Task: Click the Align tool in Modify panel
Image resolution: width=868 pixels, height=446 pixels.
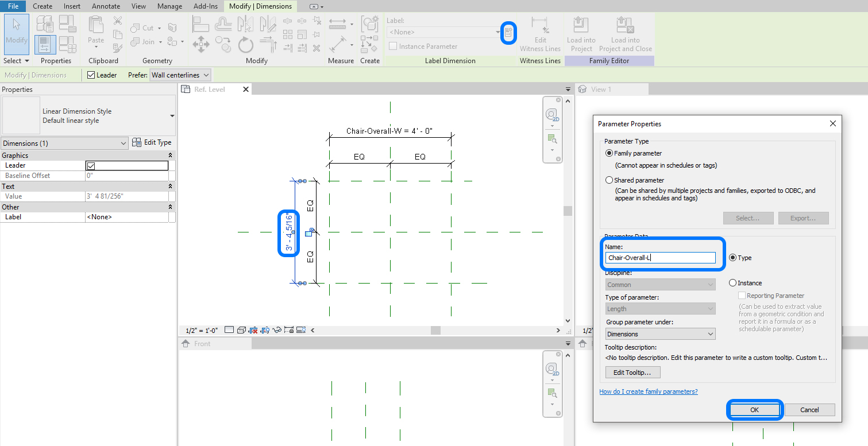Action: click(x=200, y=24)
